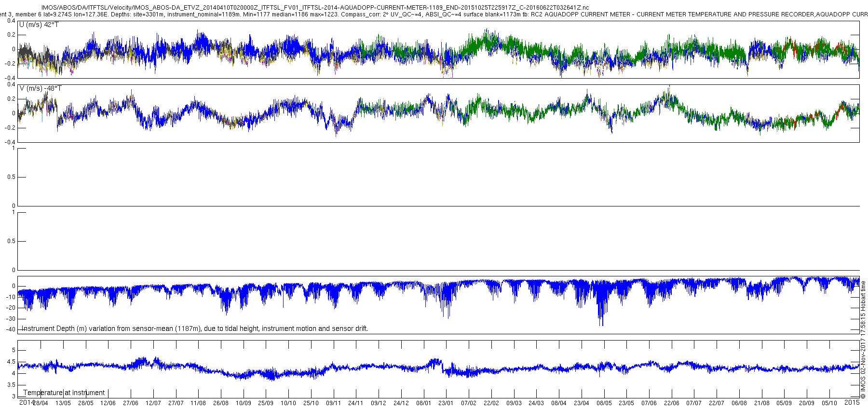The height and width of the screenshot is (410, 868).
Task: Click the '27/06' date tick label
Action: point(131,403)
